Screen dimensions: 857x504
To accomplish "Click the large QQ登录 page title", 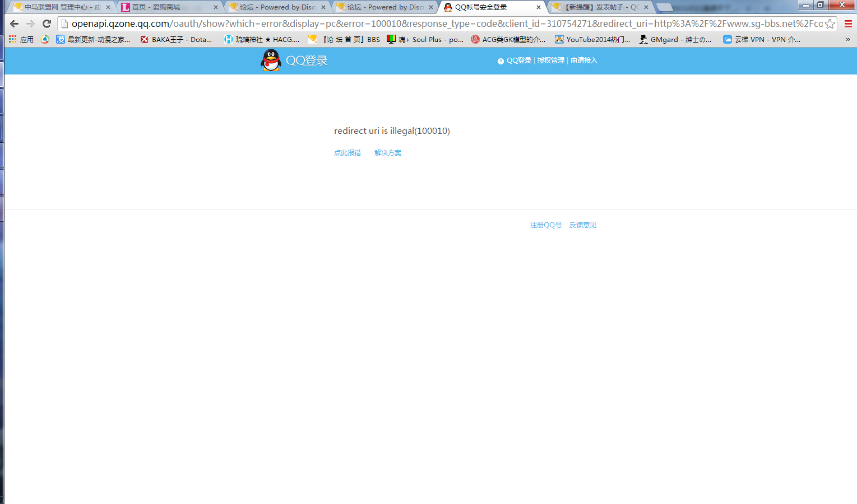I will click(307, 60).
